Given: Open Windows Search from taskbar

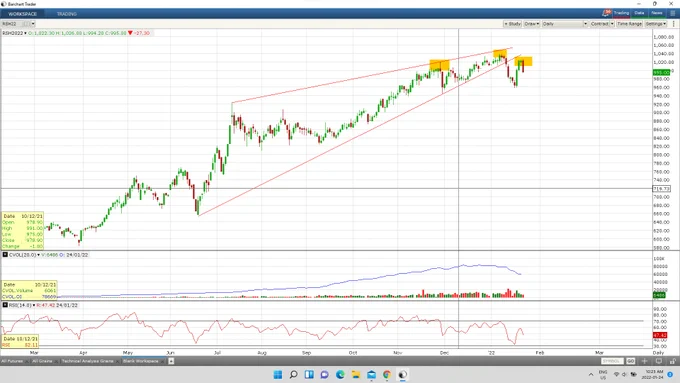Looking at the screenshot, I should [x=294, y=374].
